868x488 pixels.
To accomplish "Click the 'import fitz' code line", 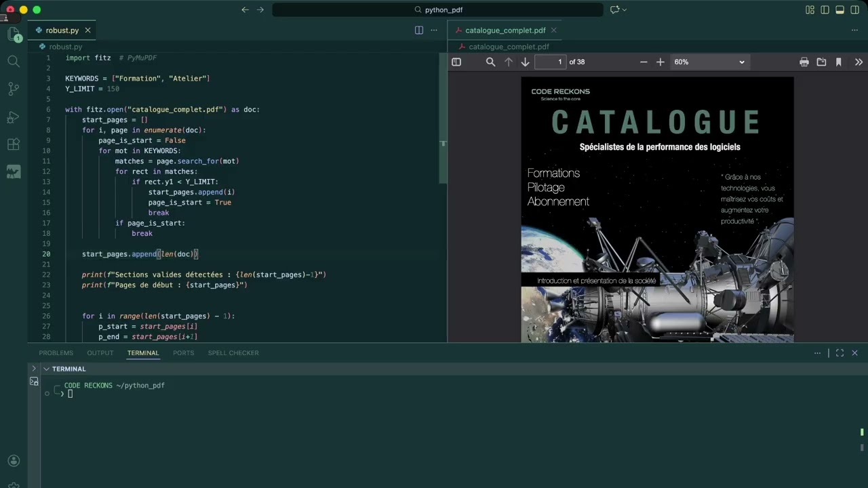I will (x=88, y=58).
